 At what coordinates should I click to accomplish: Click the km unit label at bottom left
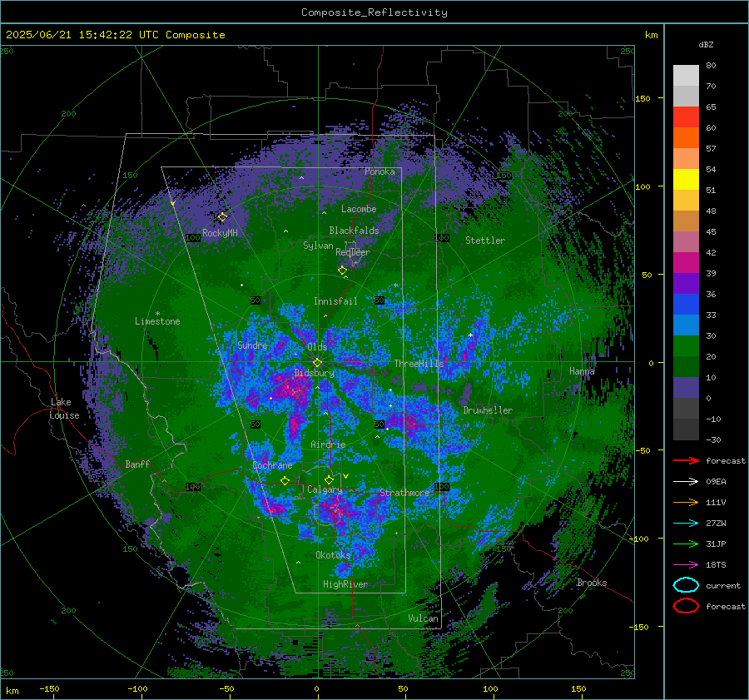click(x=12, y=691)
